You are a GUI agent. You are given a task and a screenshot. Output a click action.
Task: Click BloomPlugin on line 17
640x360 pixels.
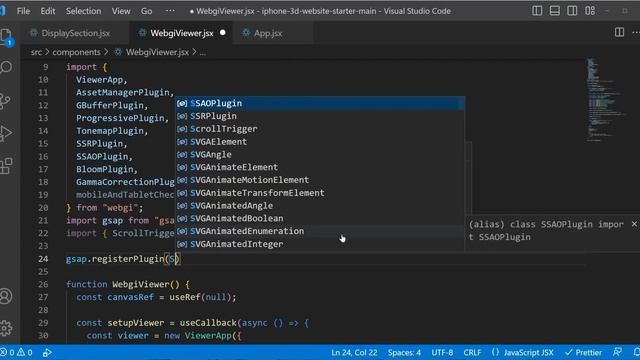pyautogui.click(x=104, y=169)
